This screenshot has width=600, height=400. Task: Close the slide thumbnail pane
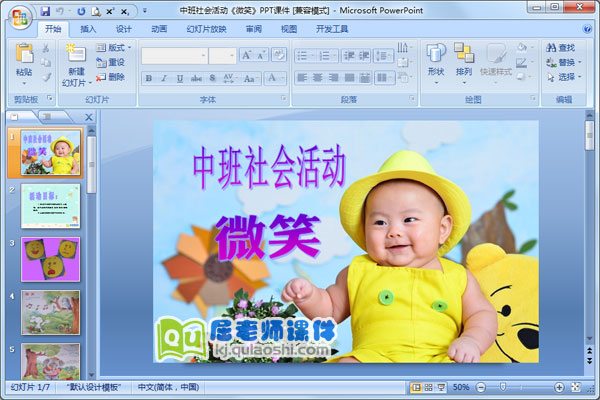pyautogui.click(x=88, y=117)
